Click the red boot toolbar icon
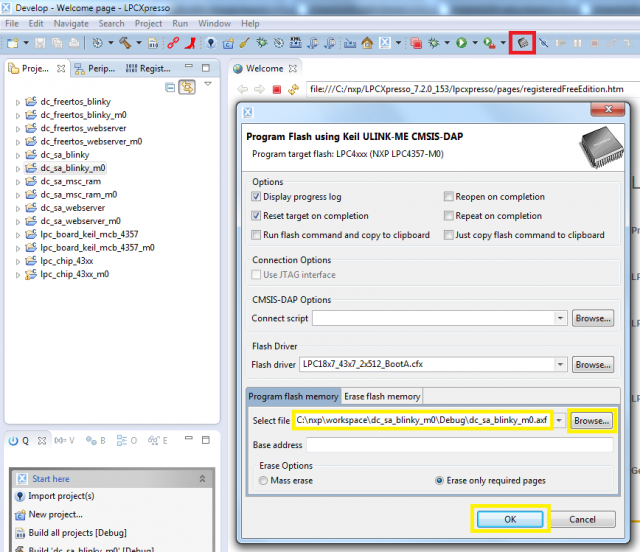640x552 pixels. pos(190,43)
